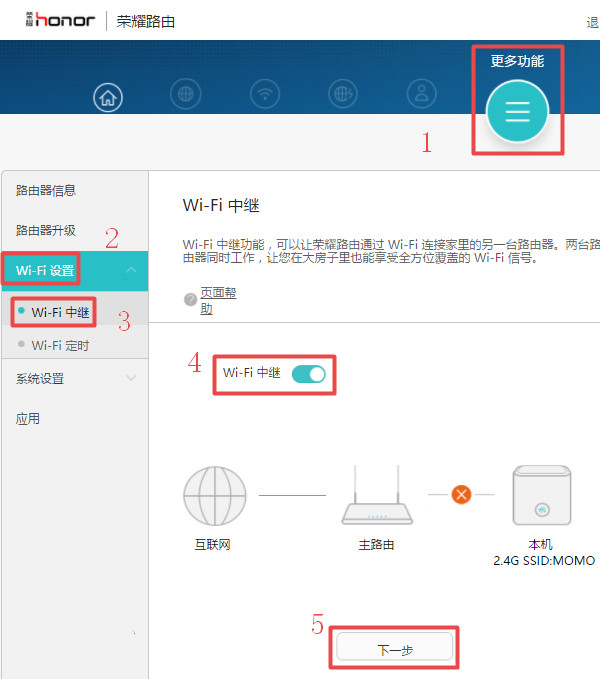Click the 荣耀路由 title text

(145, 22)
